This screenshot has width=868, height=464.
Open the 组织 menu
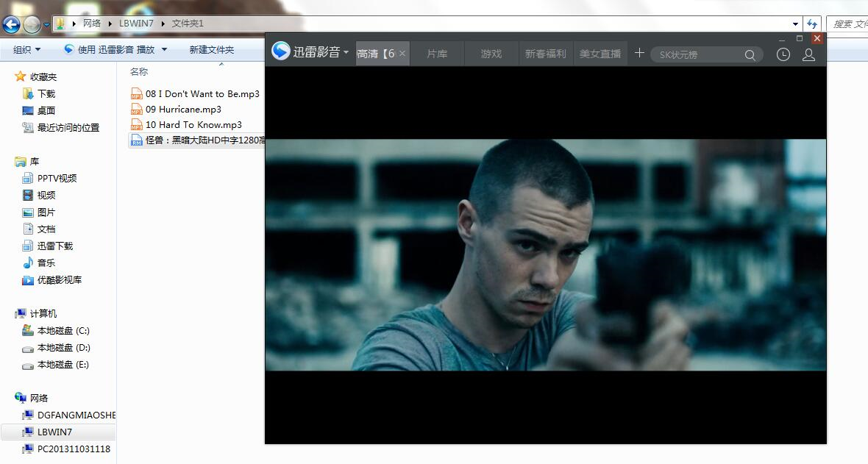[x=26, y=50]
